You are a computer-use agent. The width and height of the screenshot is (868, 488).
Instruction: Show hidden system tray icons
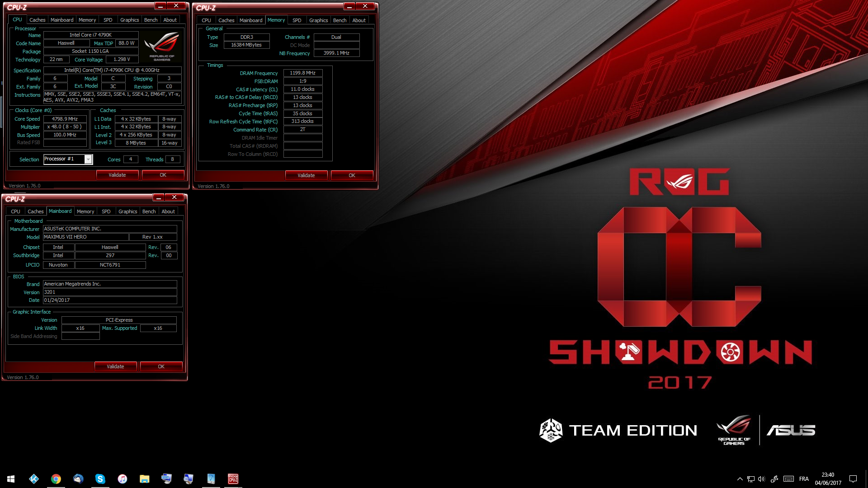point(740,479)
